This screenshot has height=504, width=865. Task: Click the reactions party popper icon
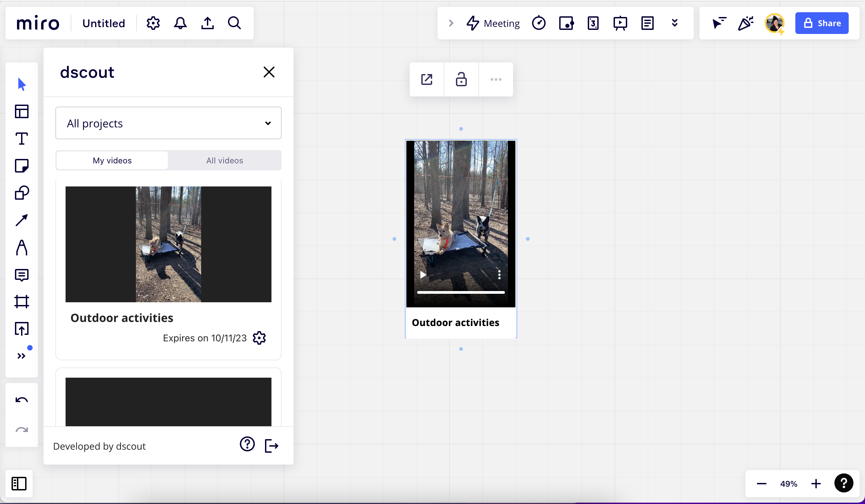pos(745,23)
